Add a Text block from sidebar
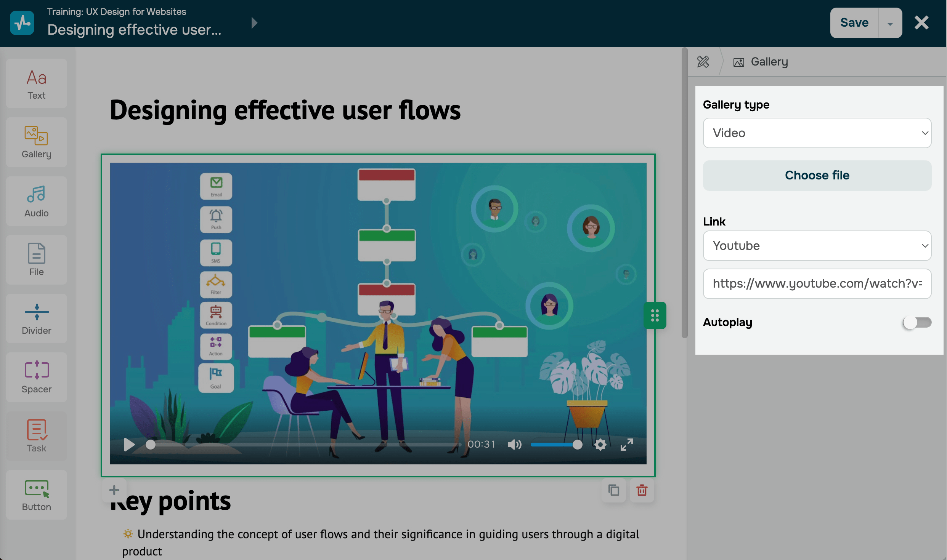Image resolution: width=947 pixels, height=560 pixels. [37, 84]
